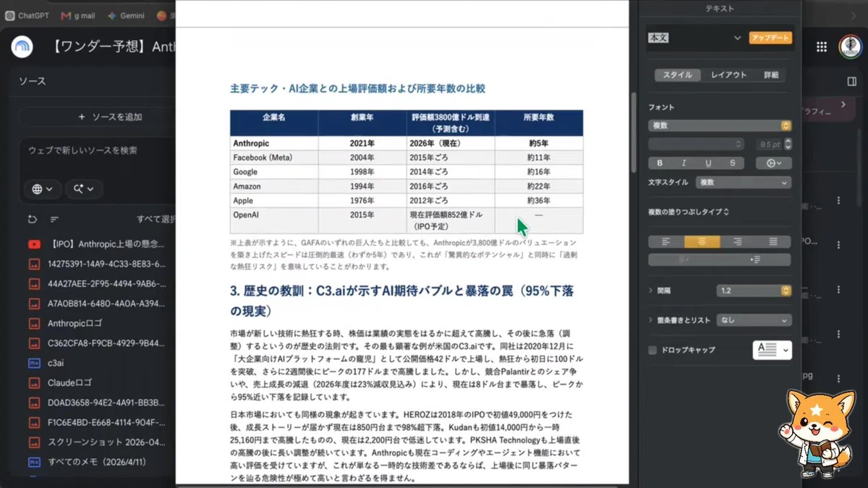The width and height of the screenshot is (868, 488).
Task: Open the Gemini bookmark
Action: coord(126,14)
